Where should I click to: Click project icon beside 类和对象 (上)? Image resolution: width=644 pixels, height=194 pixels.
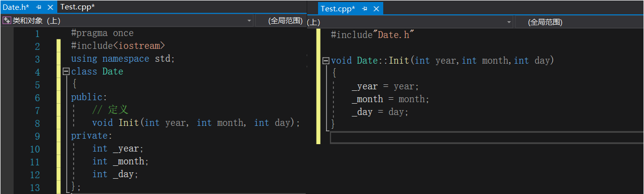[6, 21]
